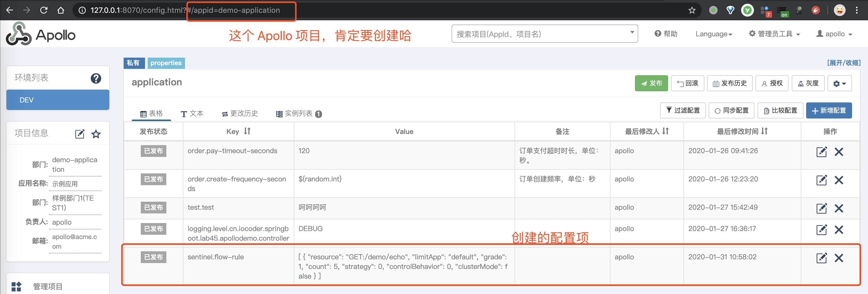Delete the logging.level config row
The height and width of the screenshot is (294, 868).
839,230
